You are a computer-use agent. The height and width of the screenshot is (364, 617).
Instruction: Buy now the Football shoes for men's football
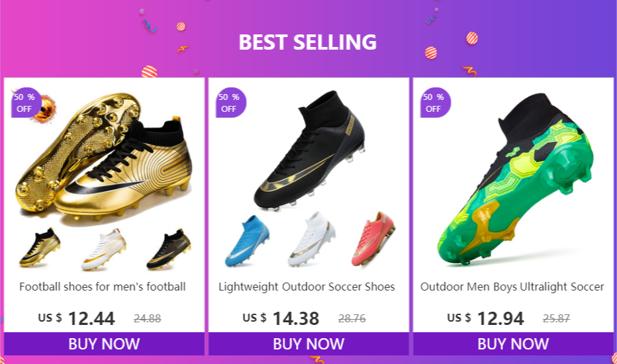[x=105, y=344]
